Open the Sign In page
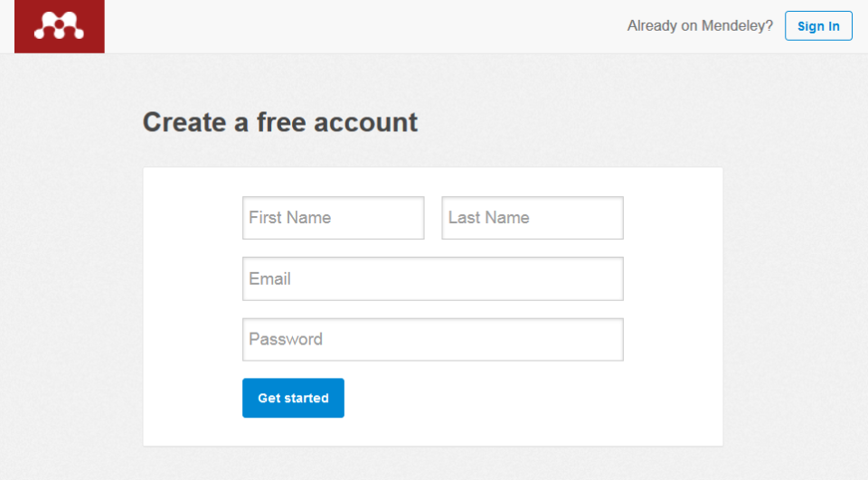The image size is (868, 480). 818,26
